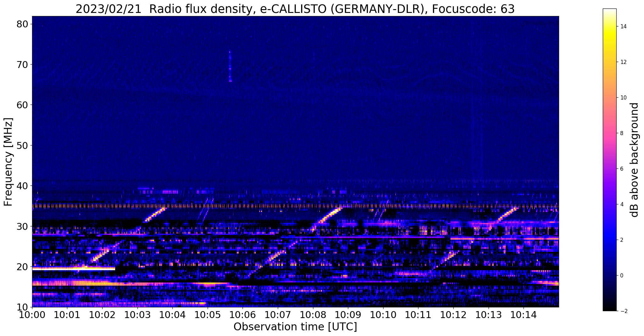
Task: Click the vertical burst near 10:05:40 at 70 MHz
Action: [230, 66]
